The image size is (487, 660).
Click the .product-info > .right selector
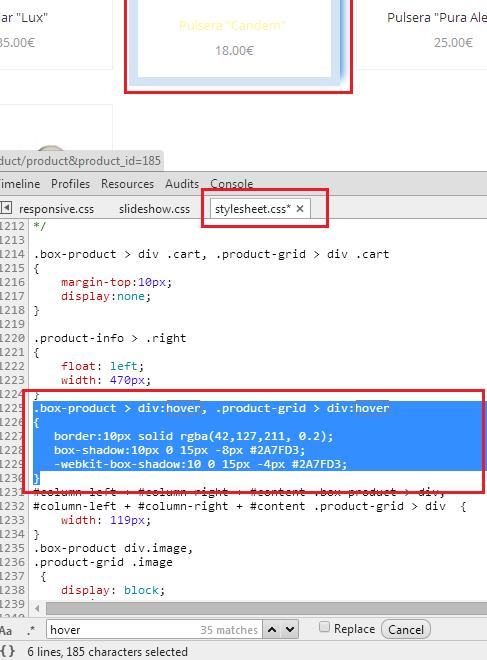pyautogui.click(x=109, y=338)
